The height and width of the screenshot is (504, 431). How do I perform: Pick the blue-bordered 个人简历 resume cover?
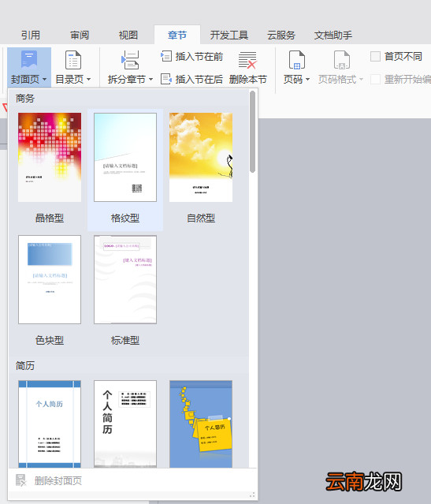(x=50, y=424)
